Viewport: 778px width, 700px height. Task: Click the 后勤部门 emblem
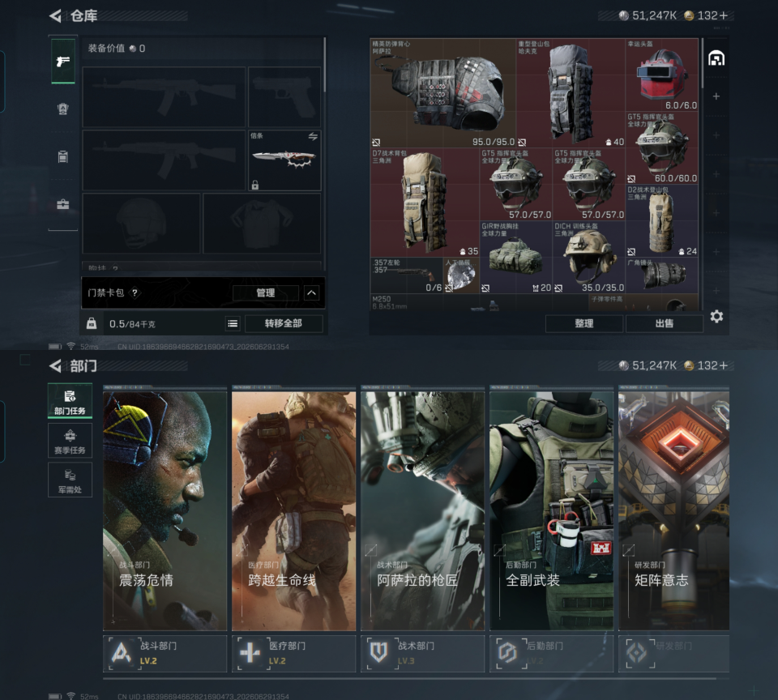point(508,653)
